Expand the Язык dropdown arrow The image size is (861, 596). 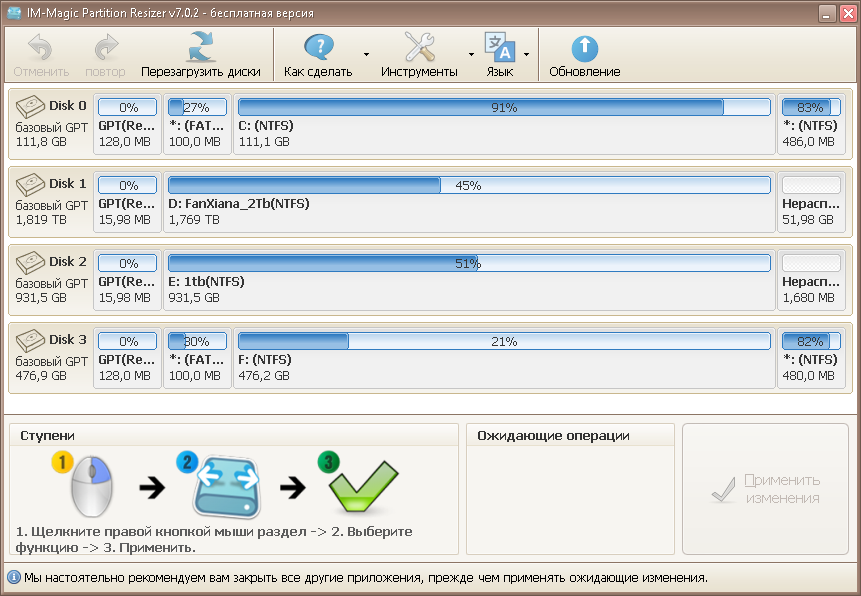click(526, 54)
